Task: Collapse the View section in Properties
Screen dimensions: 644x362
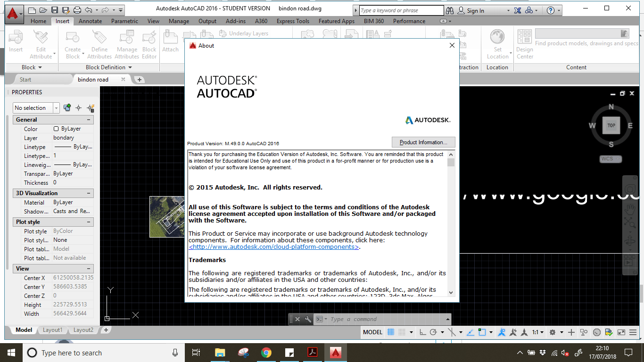Action: pyautogui.click(x=89, y=269)
